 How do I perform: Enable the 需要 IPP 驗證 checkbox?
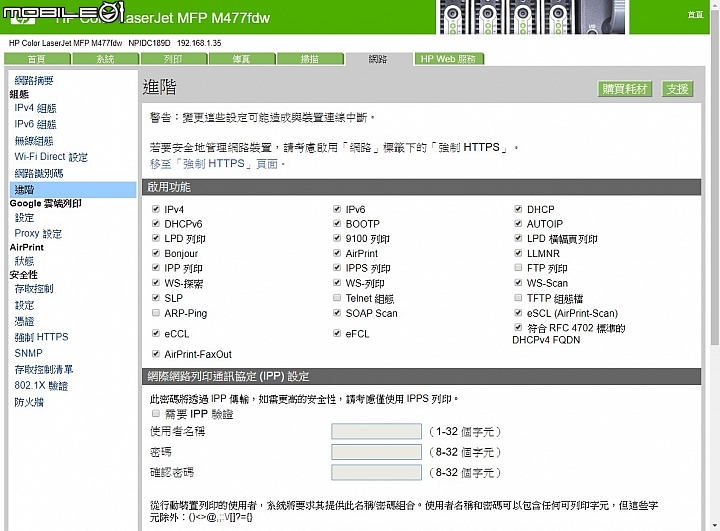click(156, 414)
